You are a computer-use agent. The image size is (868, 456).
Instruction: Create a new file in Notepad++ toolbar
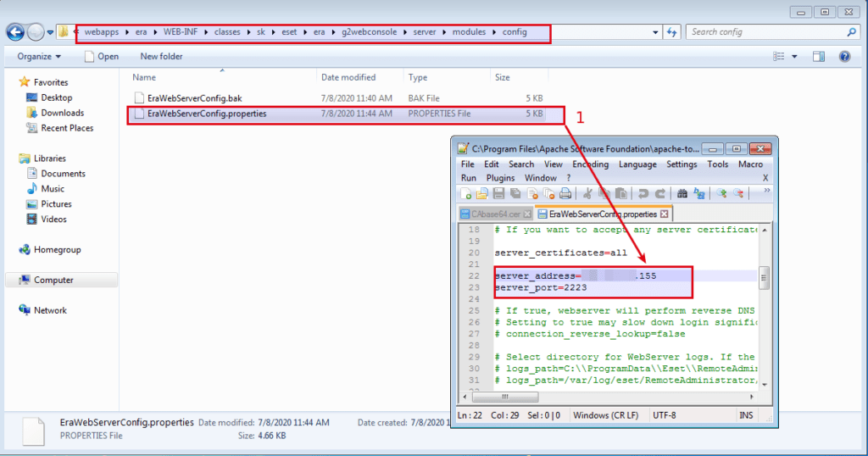(465, 194)
